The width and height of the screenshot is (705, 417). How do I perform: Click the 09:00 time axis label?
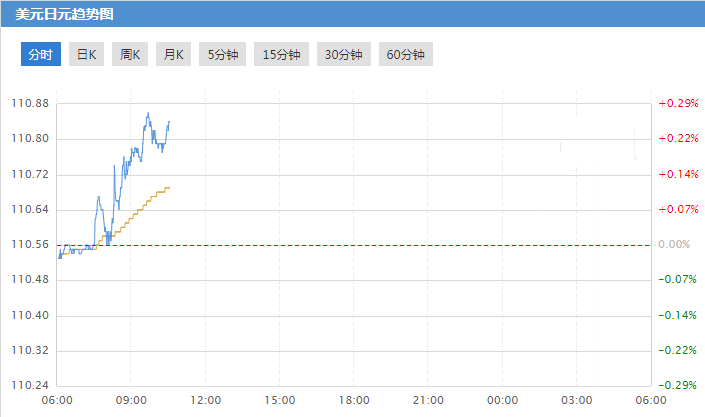pos(131,400)
